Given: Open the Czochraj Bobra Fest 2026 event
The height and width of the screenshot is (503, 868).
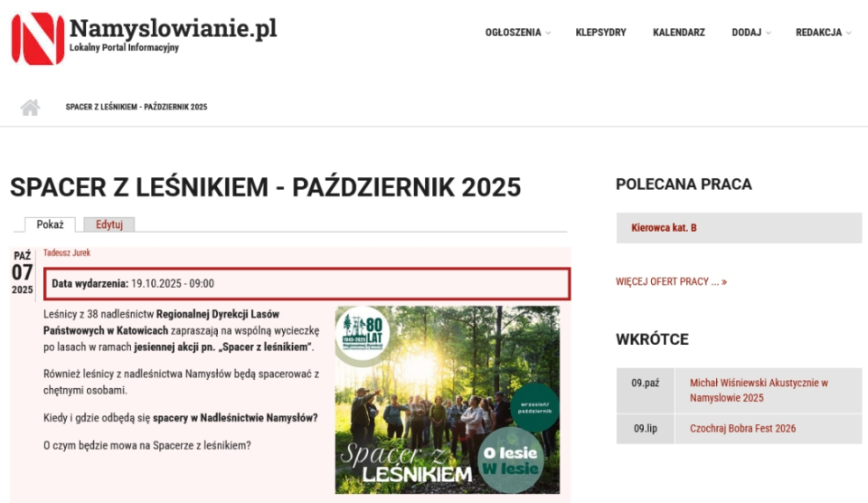Looking at the screenshot, I should 742,428.
